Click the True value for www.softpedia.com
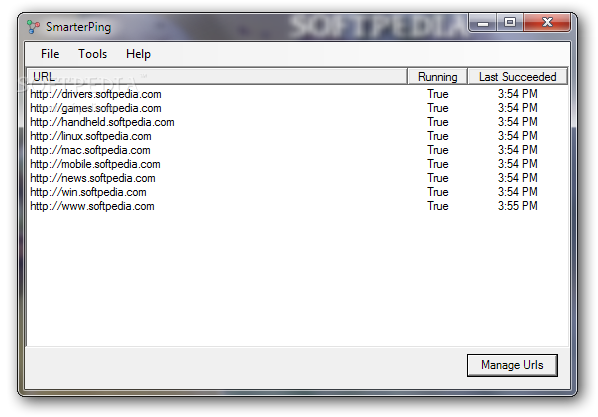Viewport: 598px width, 417px height. tap(437, 206)
